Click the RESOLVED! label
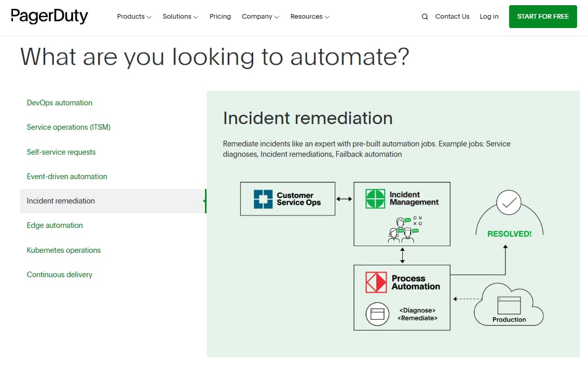The width and height of the screenshot is (588, 365). [509, 234]
